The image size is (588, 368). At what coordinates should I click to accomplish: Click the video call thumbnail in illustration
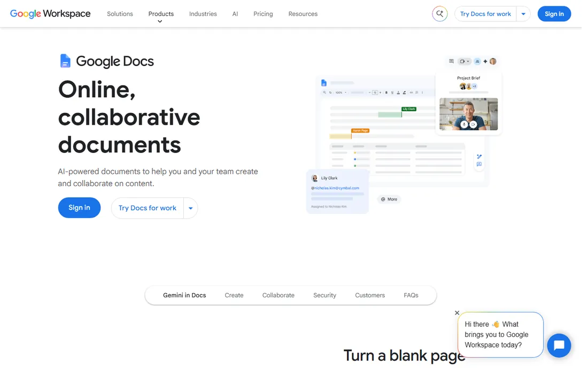(468, 114)
